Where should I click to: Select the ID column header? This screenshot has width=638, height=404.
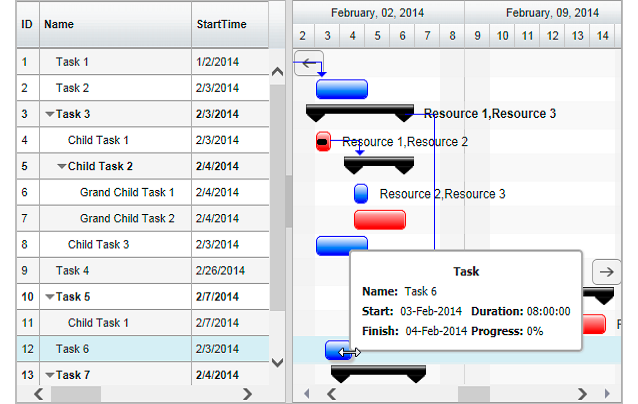click(x=27, y=24)
